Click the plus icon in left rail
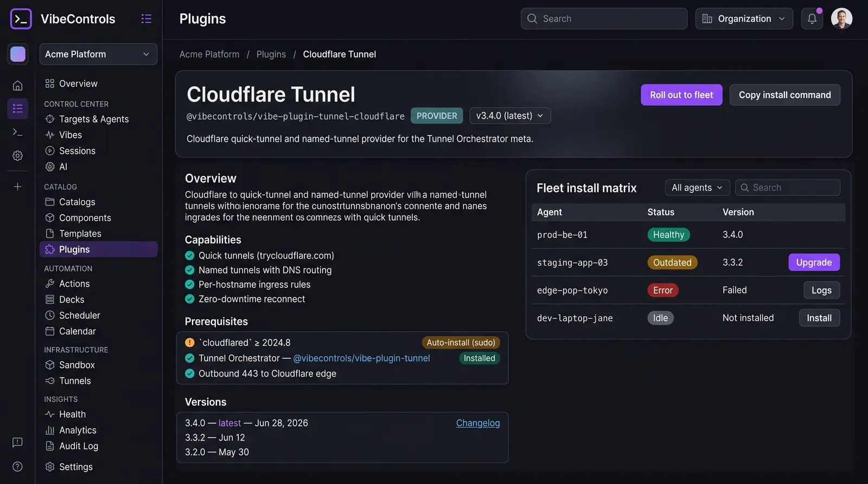The image size is (868, 484). tap(17, 186)
